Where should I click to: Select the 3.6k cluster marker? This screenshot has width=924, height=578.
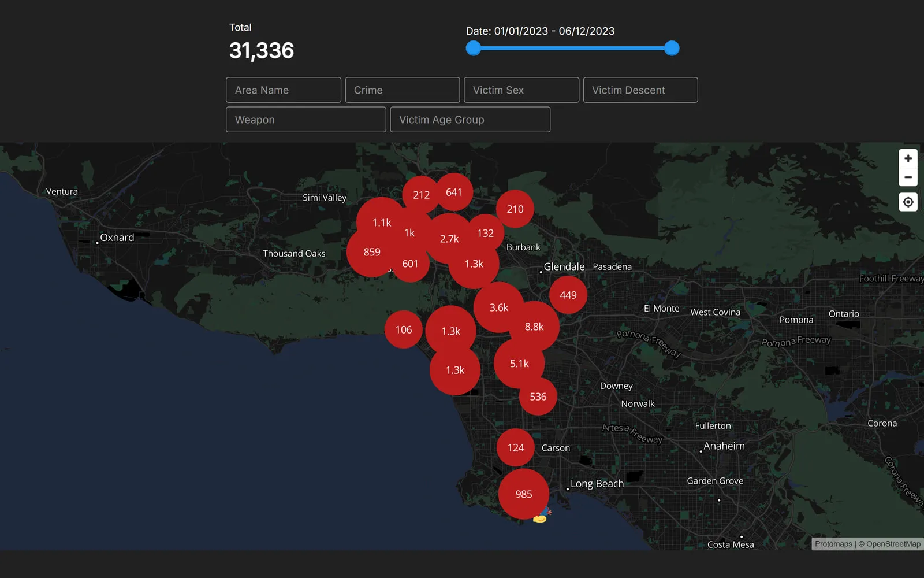coord(499,307)
